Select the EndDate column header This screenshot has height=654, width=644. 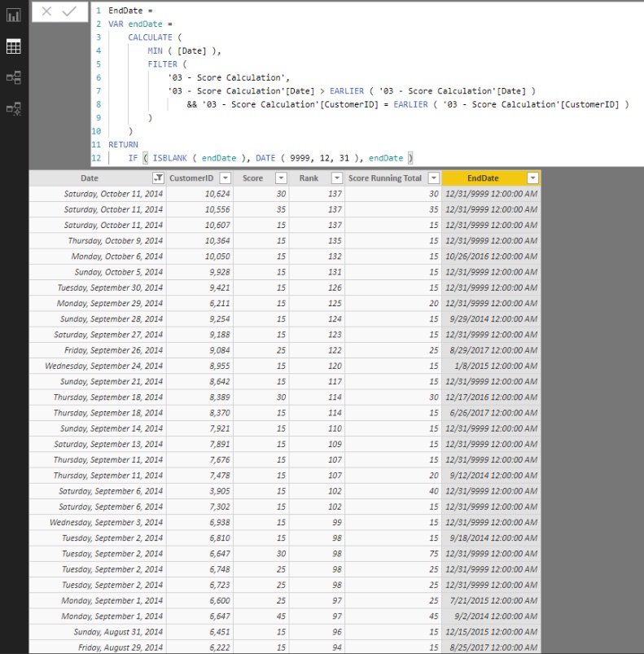click(483, 178)
